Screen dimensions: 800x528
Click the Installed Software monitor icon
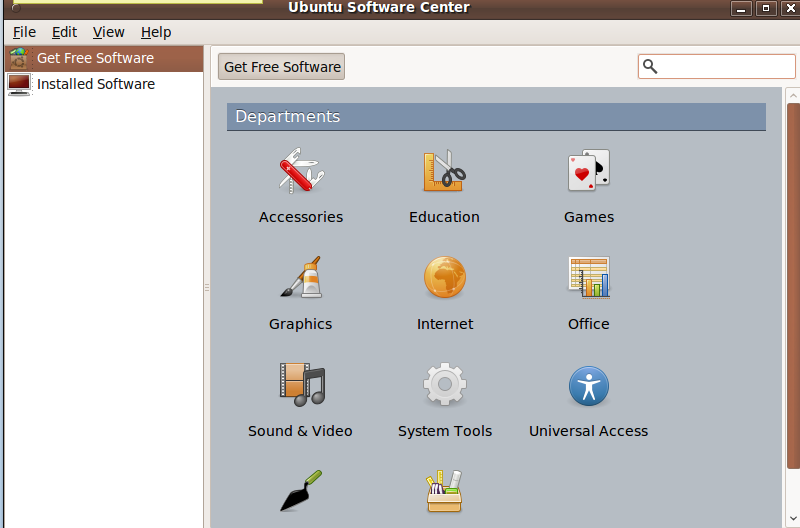coord(19,84)
